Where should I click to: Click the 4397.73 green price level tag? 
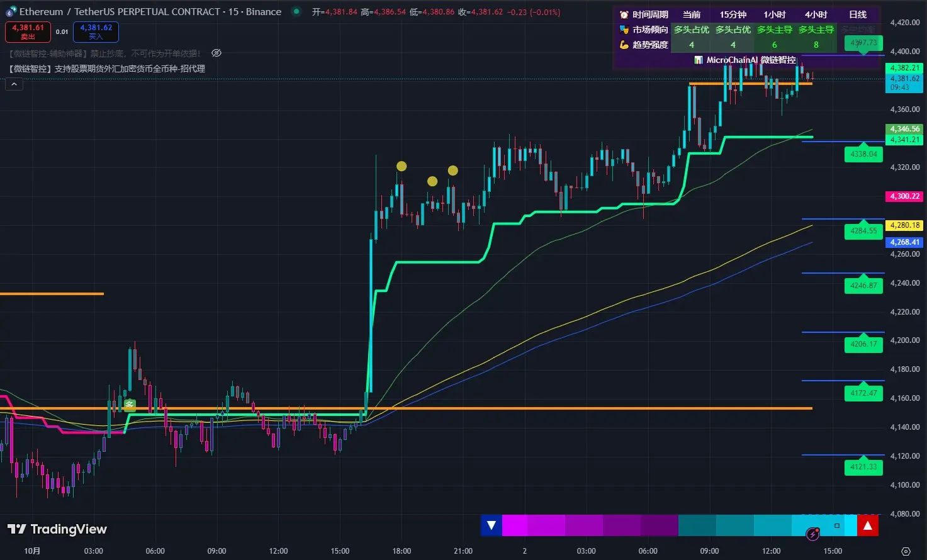point(863,43)
